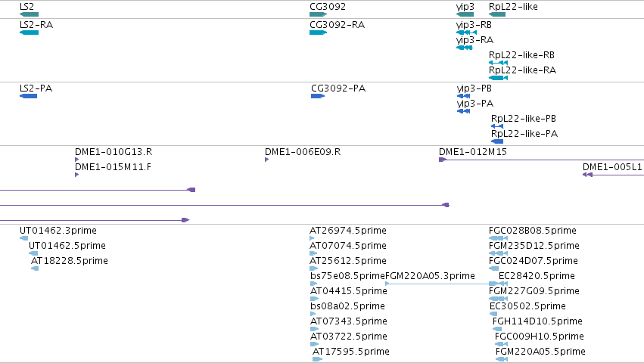Click the bs08a02.5prime EST label

(x=347, y=306)
